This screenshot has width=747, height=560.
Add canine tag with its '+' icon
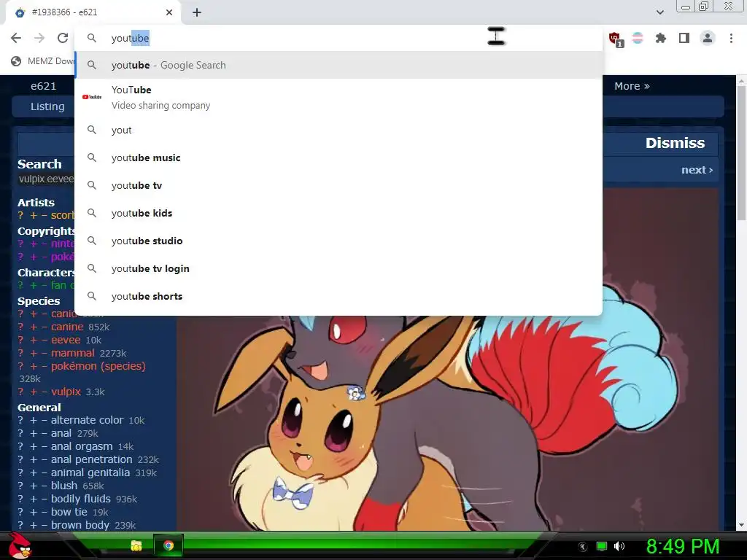click(x=34, y=327)
